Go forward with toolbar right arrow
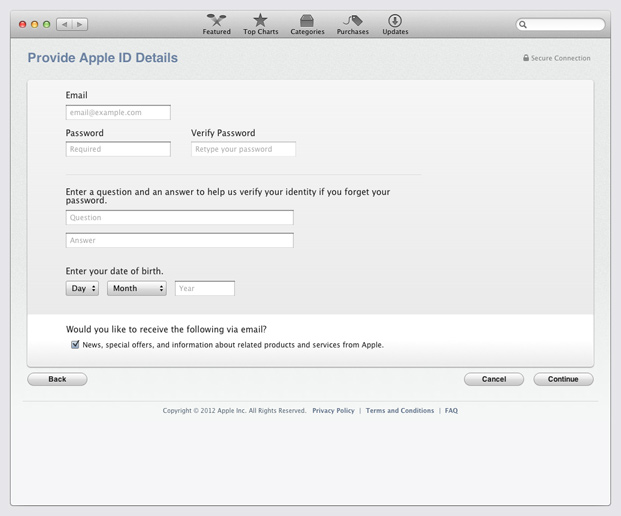621x516 pixels. pyautogui.click(x=80, y=25)
